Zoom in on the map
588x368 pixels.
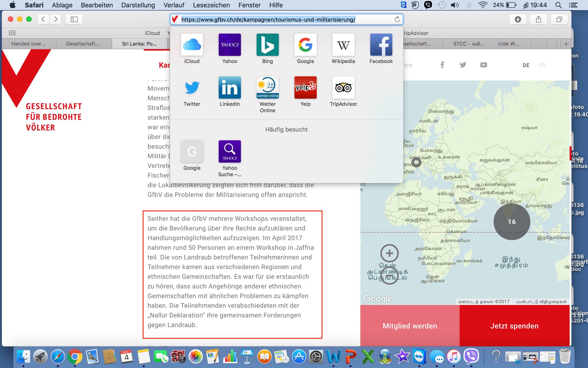point(389,253)
